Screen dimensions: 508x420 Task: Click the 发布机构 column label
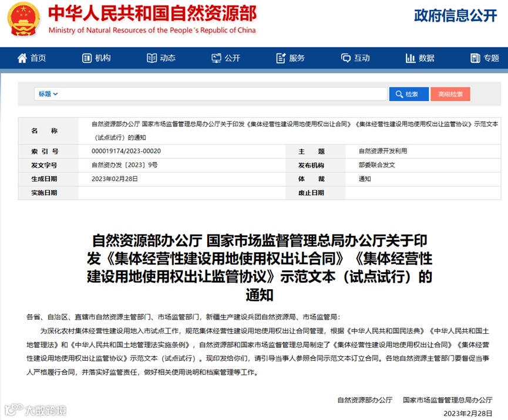[311, 165]
